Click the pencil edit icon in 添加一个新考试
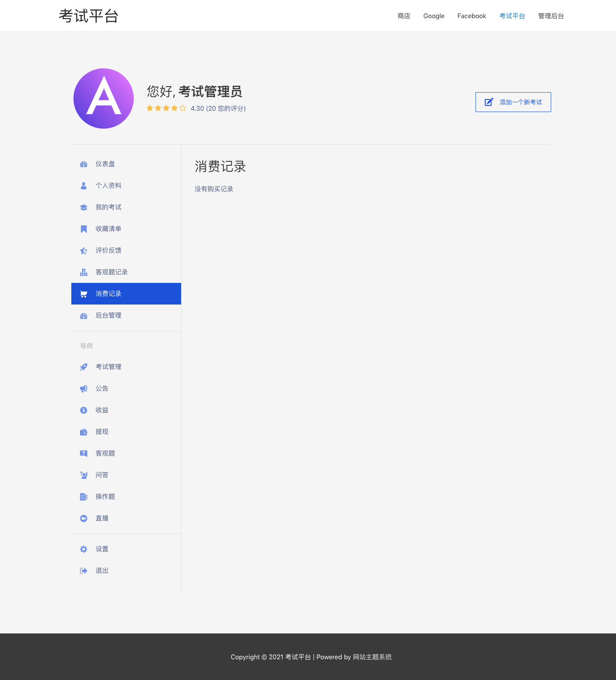 tap(489, 102)
